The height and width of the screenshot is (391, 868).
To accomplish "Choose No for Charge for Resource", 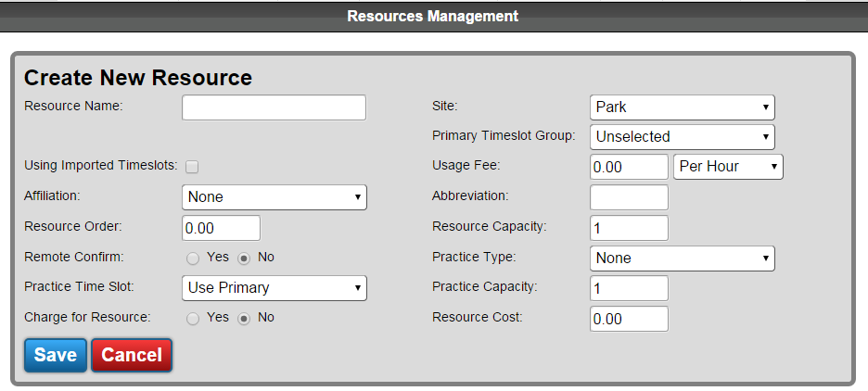I will [x=244, y=318].
